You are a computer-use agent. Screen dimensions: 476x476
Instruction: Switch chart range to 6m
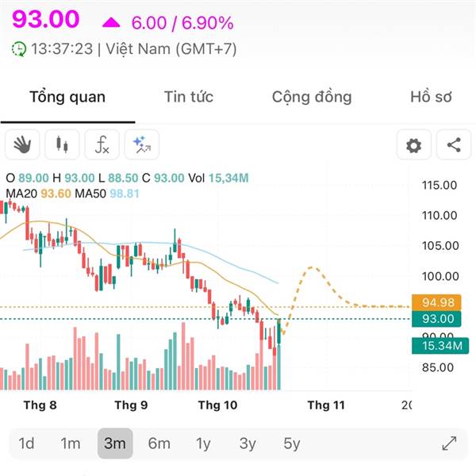[x=159, y=443]
